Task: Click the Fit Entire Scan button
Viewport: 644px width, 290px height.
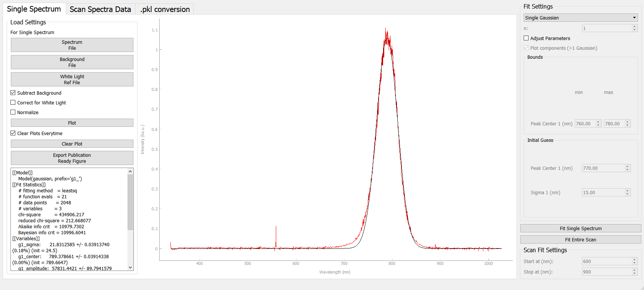Action: click(x=580, y=239)
